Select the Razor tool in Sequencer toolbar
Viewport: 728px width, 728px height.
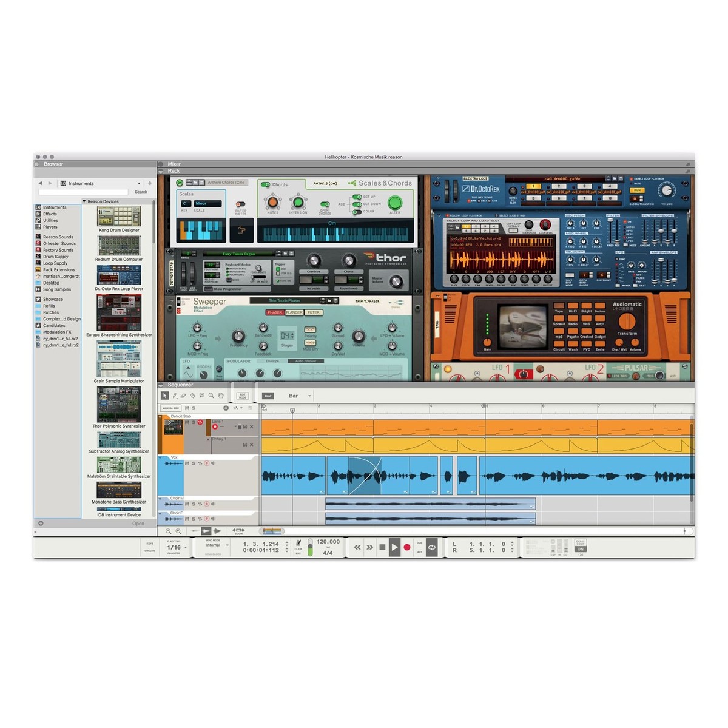192,396
